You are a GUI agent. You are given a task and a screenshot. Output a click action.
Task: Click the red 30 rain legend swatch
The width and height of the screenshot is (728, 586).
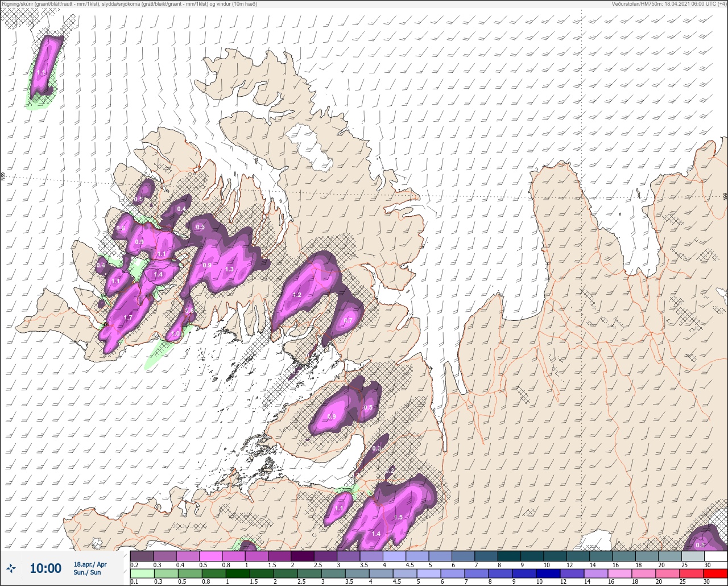click(x=715, y=573)
